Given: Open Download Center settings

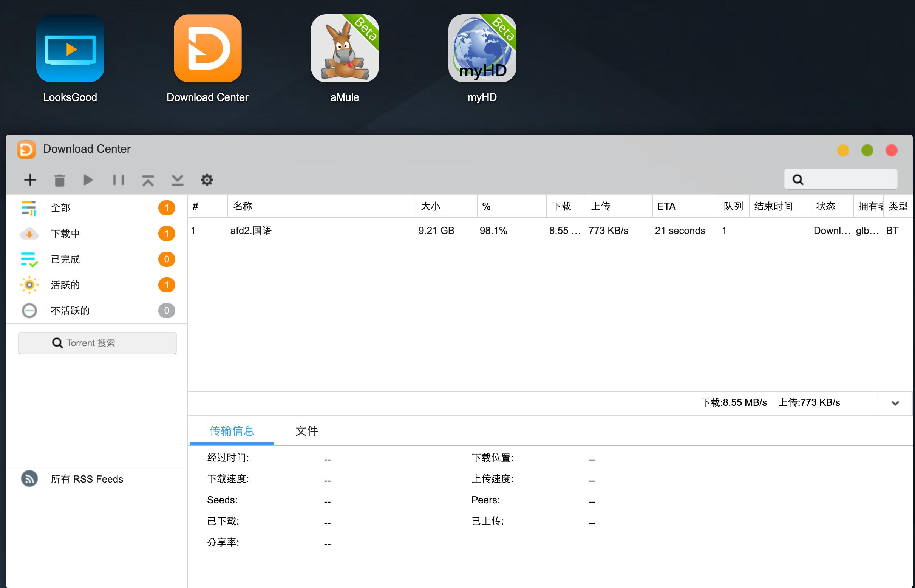Looking at the screenshot, I should click(207, 179).
